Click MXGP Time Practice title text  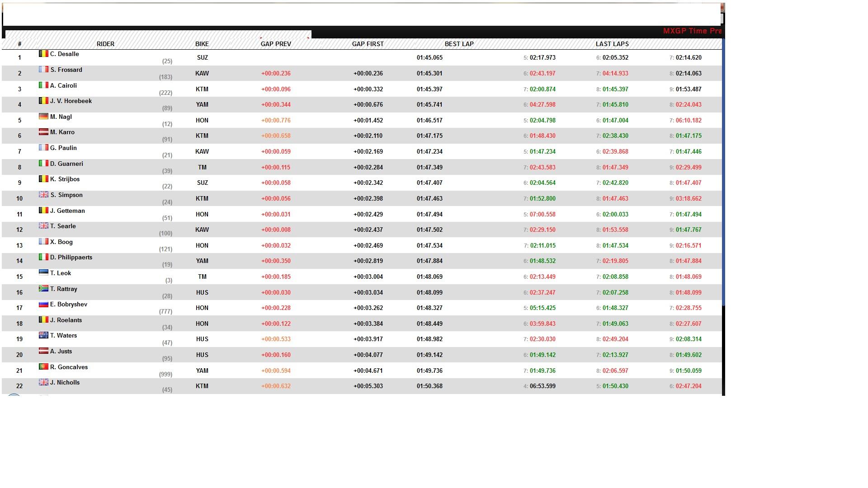692,31
